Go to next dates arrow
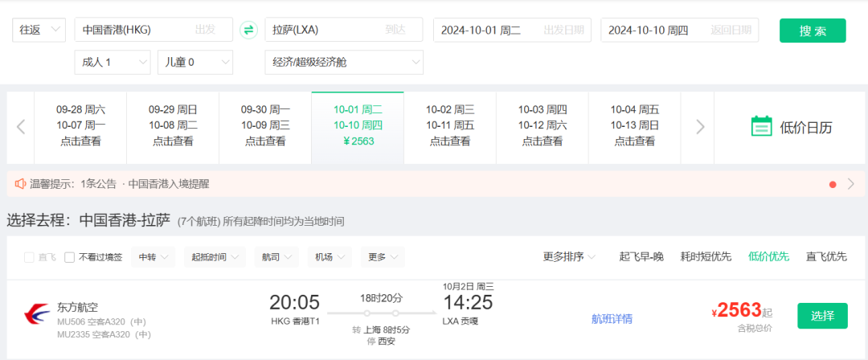 tap(700, 127)
